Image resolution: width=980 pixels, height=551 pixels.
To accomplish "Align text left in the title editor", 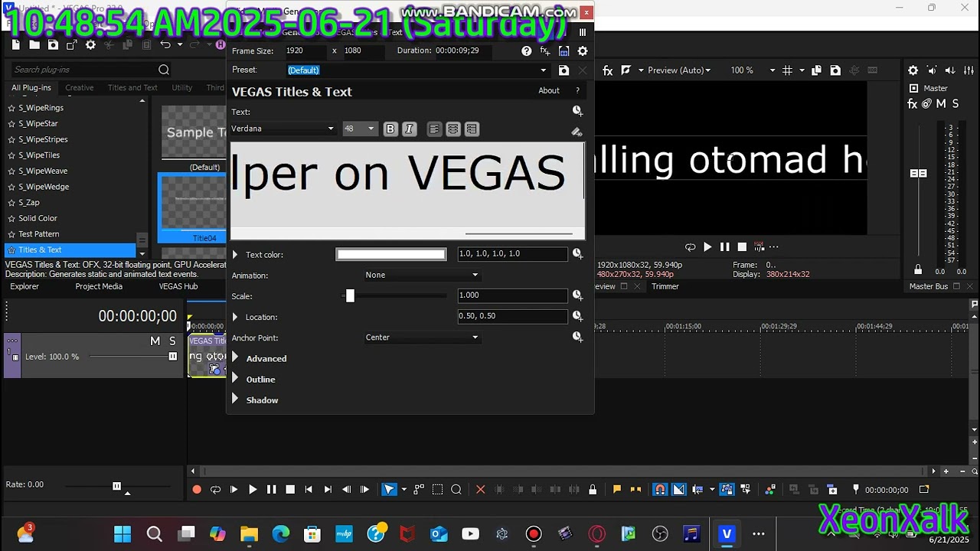I will tap(435, 129).
